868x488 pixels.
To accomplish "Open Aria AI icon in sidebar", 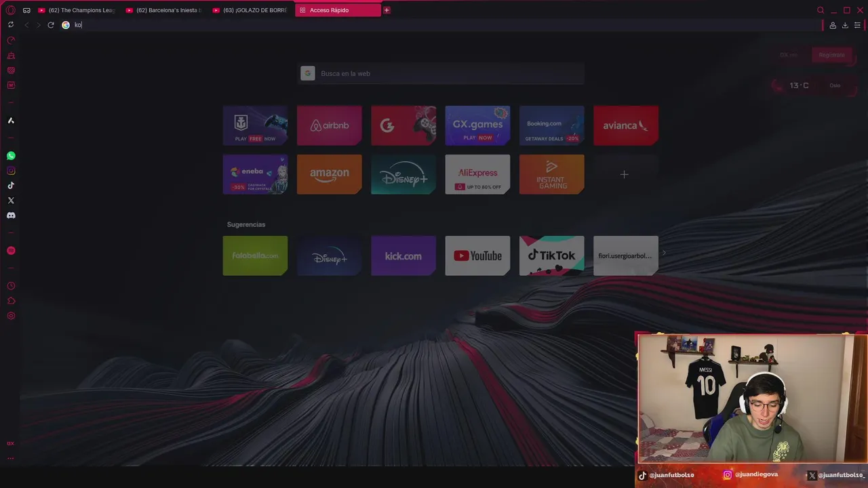I will click(x=11, y=121).
